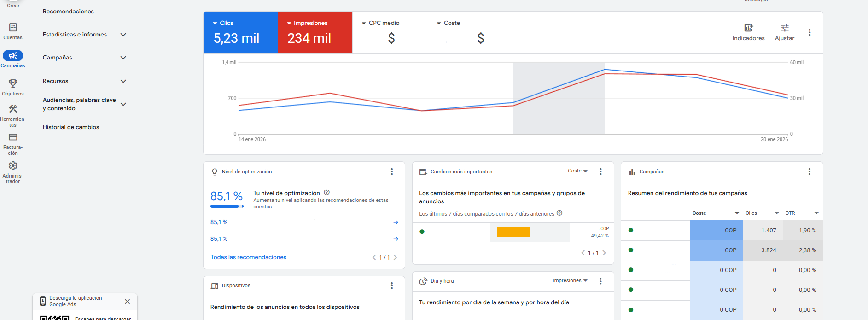This screenshot has height=320, width=868.
Task: Open the Facturación billing icon
Action: pyautogui.click(x=13, y=137)
